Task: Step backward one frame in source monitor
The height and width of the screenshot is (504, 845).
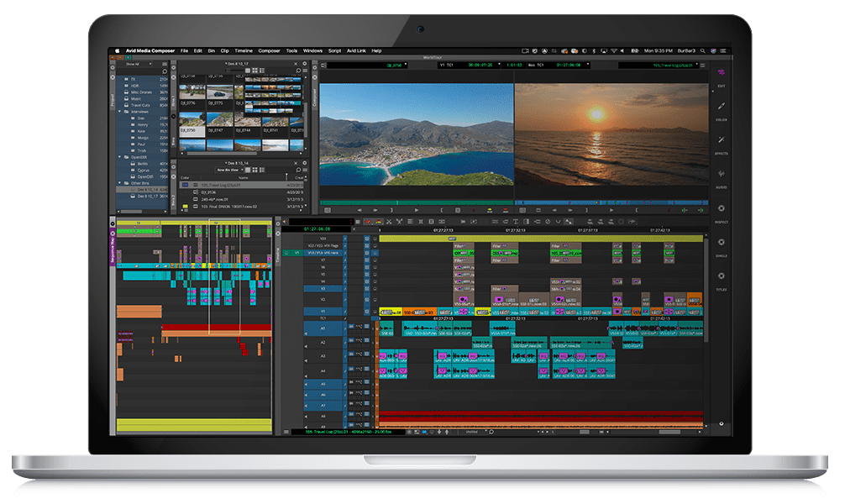Action: [360, 210]
